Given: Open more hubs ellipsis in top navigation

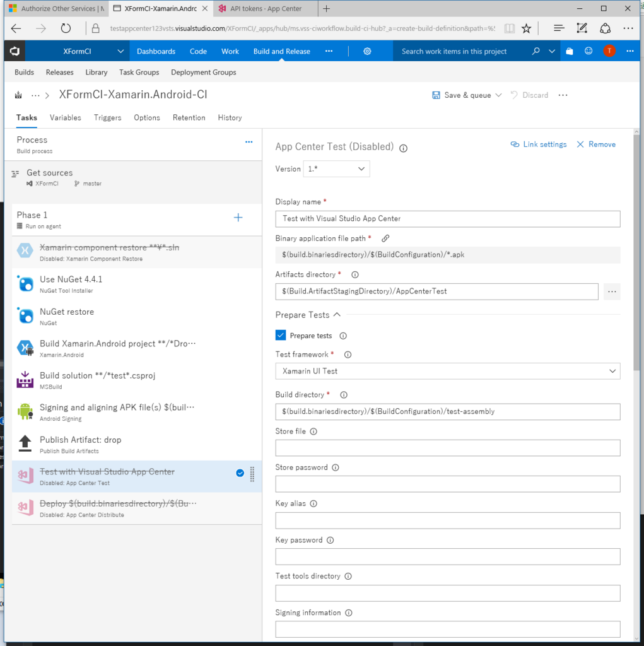Looking at the screenshot, I should 329,51.
